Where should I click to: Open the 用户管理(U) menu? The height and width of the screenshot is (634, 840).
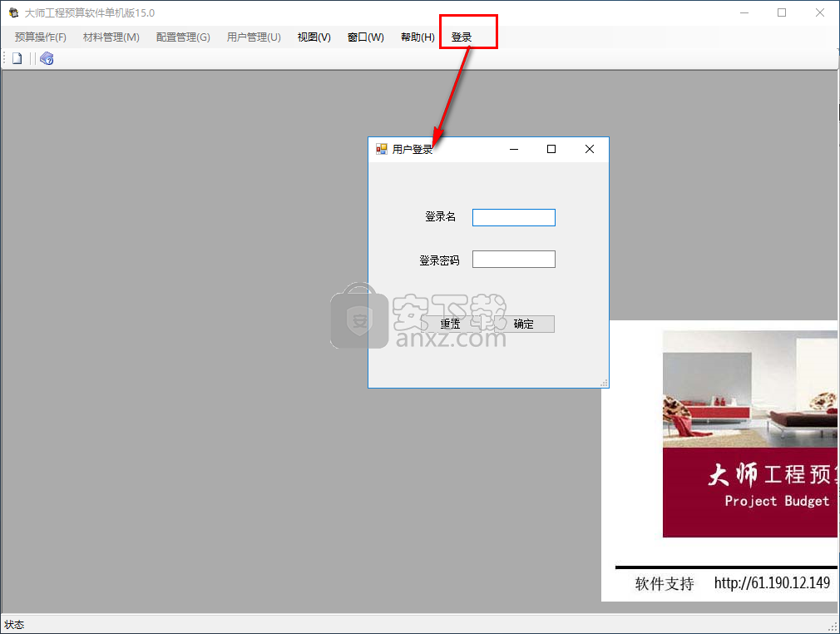[x=254, y=37]
